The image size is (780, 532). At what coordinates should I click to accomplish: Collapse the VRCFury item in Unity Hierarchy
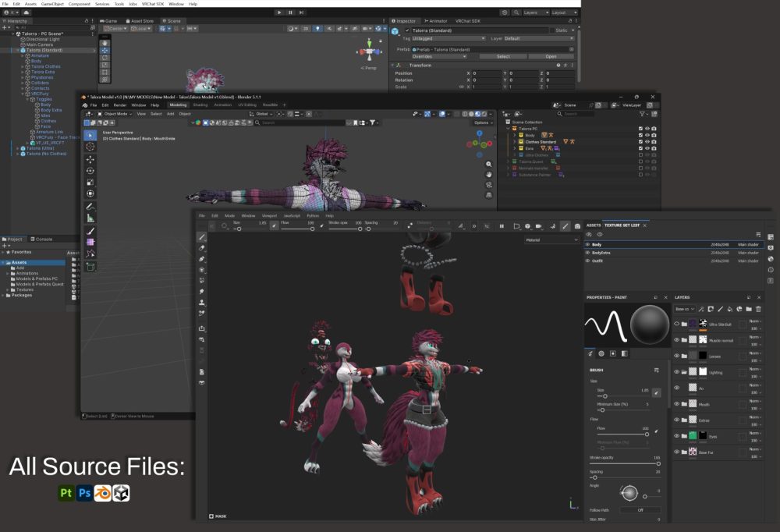23,94
